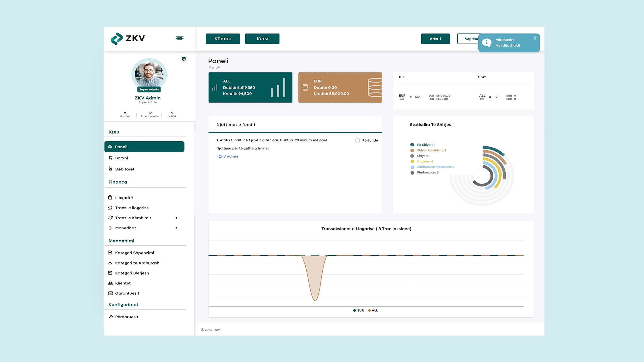Click the Llogaritë clipboard icon
644x362 pixels.
pyautogui.click(x=110, y=198)
